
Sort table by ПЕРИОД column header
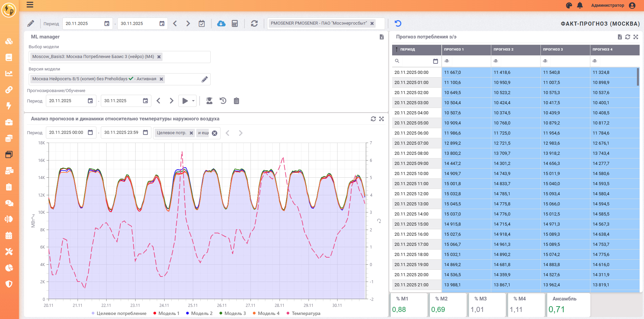(x=417, y=49)
